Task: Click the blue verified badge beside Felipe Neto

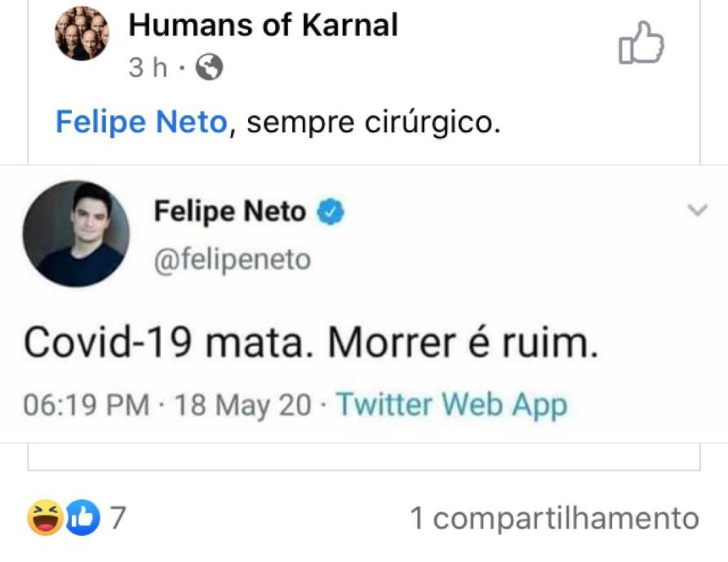Action: click(330, 213)
